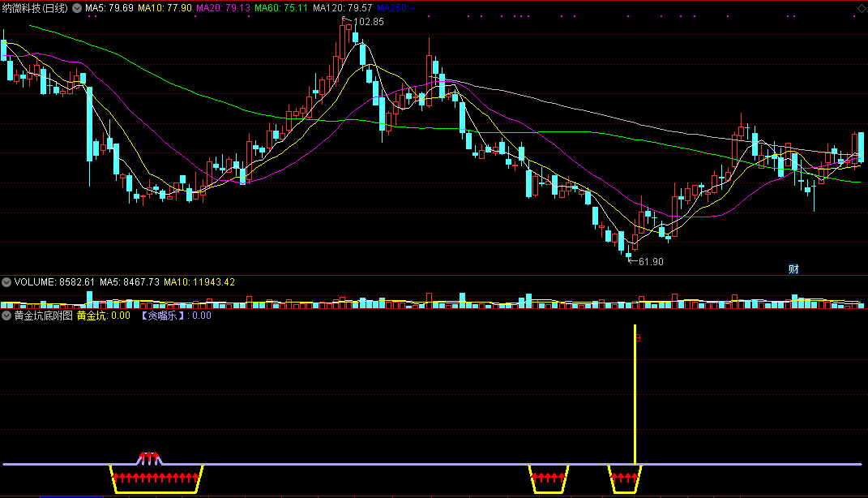Click the VOLUME: 8582.61 readout

click(54, 282)
